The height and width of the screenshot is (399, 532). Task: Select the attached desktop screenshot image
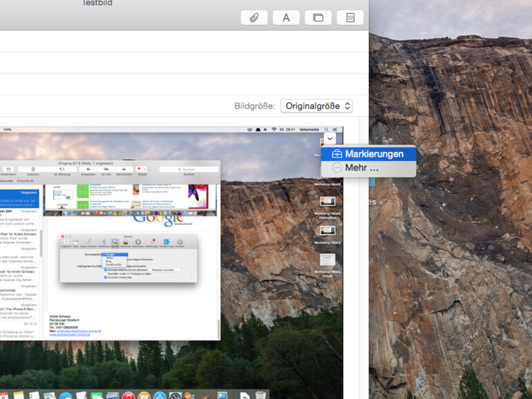171,263
